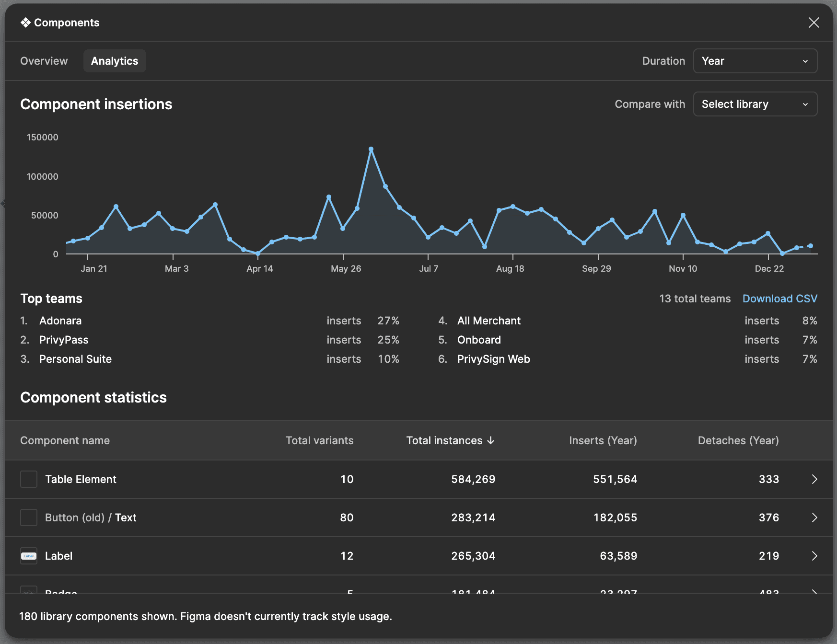Click the Label component thumbnail

(x=29, y=556)
